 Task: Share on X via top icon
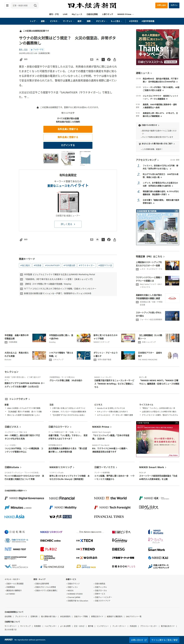103,60
